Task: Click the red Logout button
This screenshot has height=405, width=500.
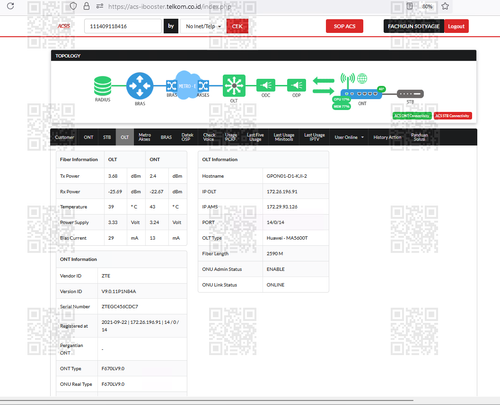Action: click(x=456, y=26)
